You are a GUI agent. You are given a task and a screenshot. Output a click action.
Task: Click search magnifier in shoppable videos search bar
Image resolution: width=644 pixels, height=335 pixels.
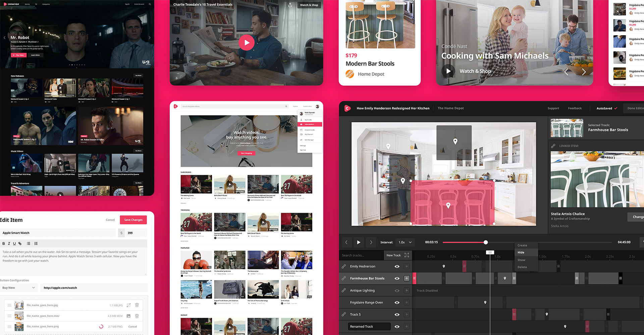pyautogui.click(x=286, y=106)
